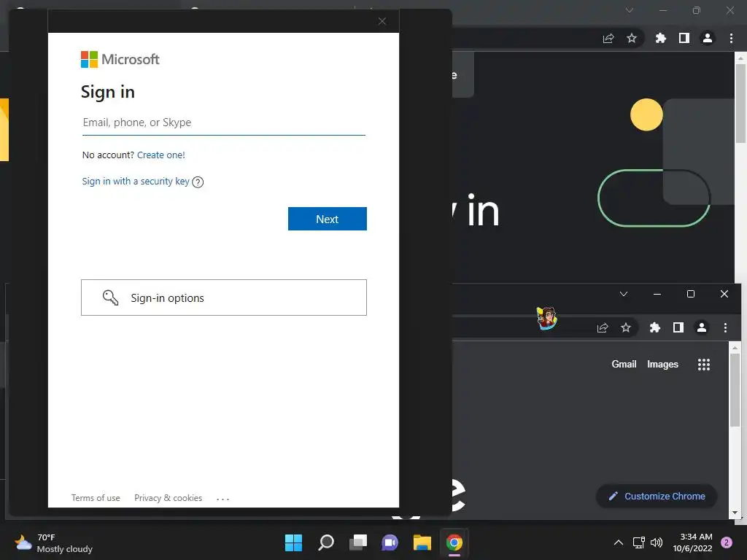747x560 pixels.
Task: Open Sign-in options
Action: [223, 297]
